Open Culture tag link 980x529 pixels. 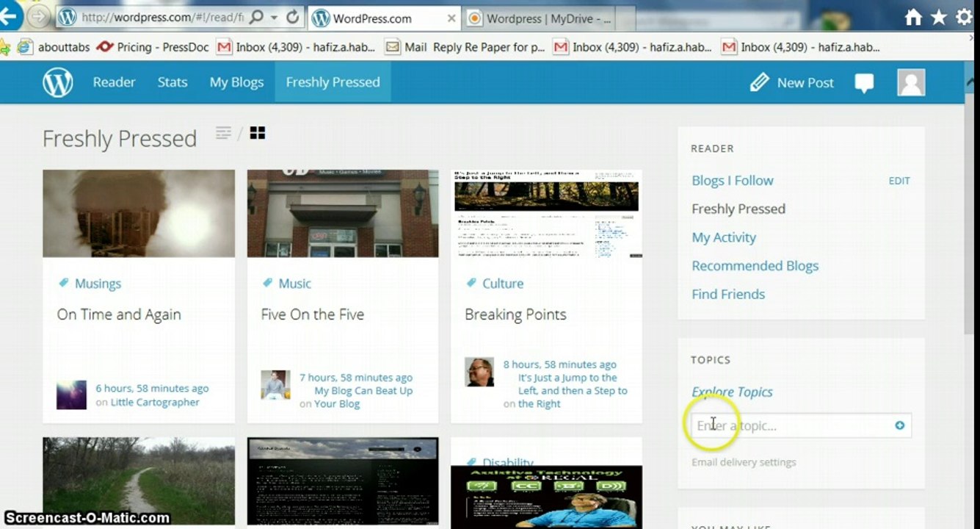tap(503, 284)
